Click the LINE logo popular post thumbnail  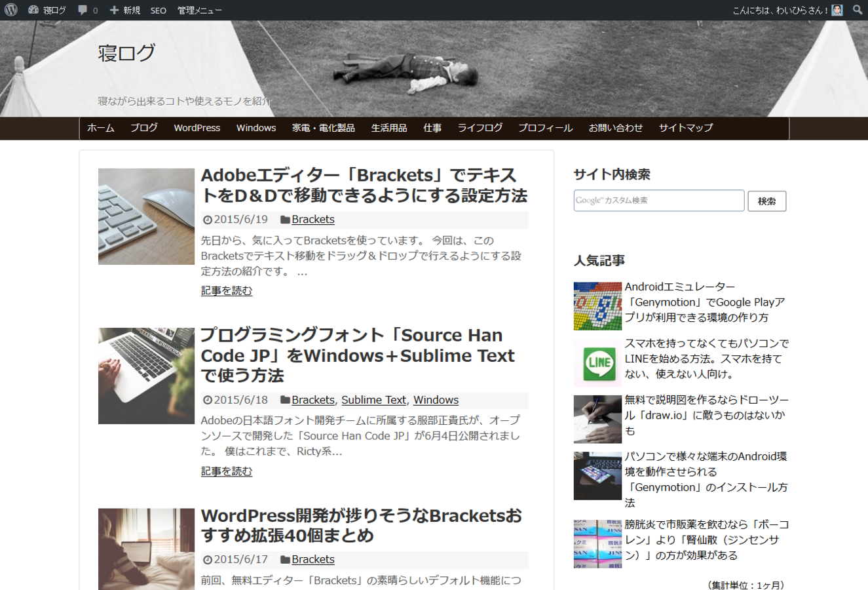point(597,363)
